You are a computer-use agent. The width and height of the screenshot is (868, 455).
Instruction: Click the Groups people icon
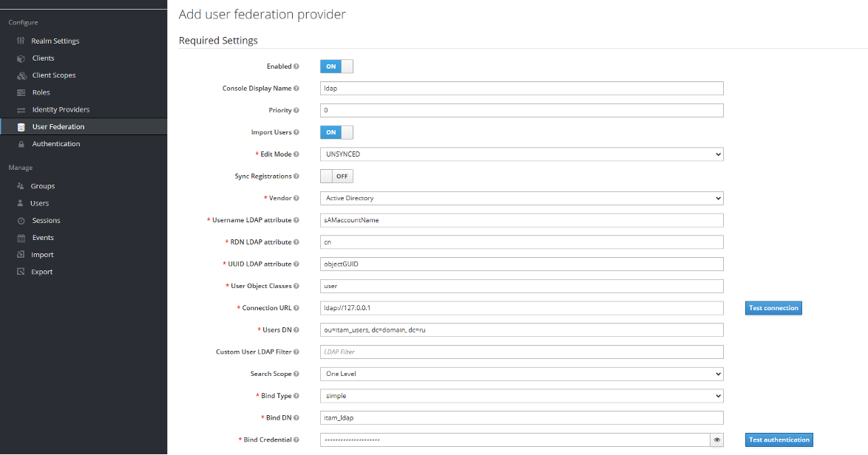click(x=21, y=186)
